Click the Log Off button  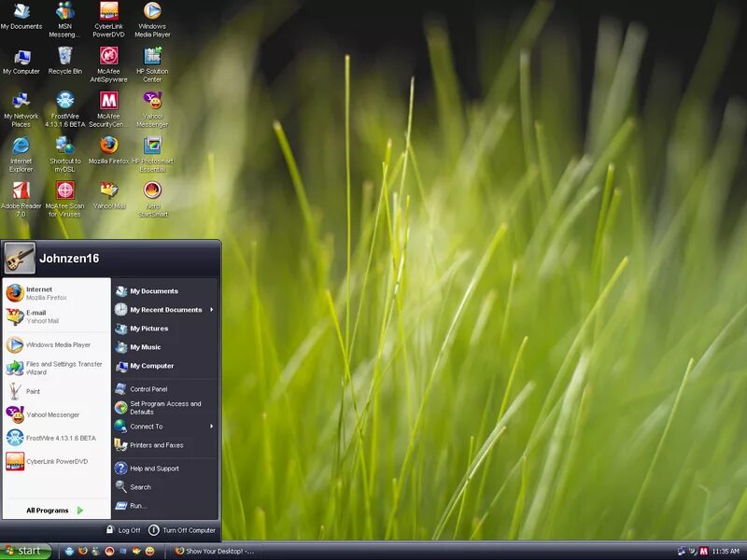(123, 530)
